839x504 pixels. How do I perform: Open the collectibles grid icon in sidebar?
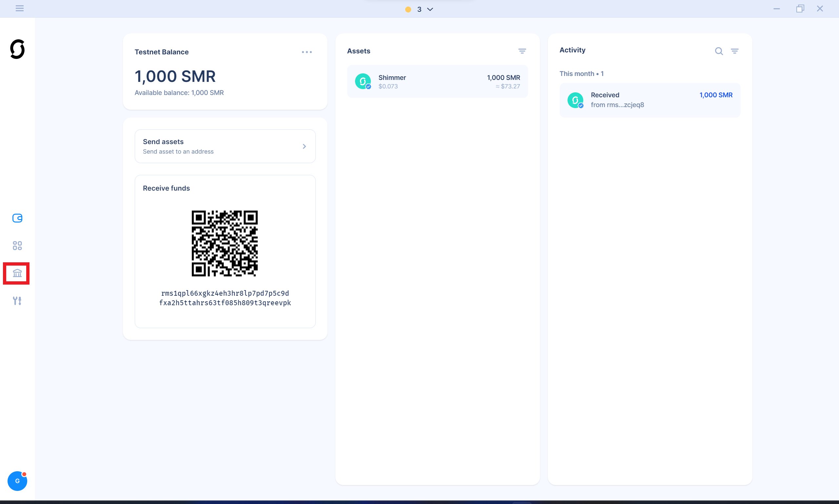pos(17,246)
